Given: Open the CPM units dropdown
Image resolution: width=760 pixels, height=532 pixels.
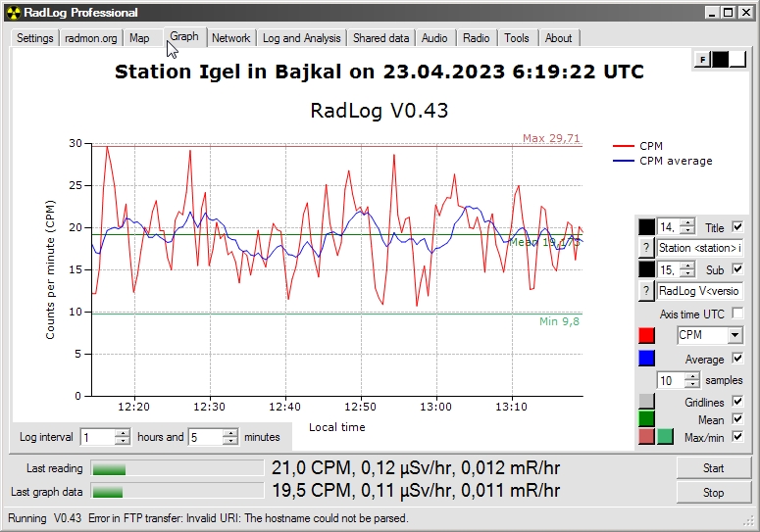Looking at the screenshot, I should coord(735,335).
